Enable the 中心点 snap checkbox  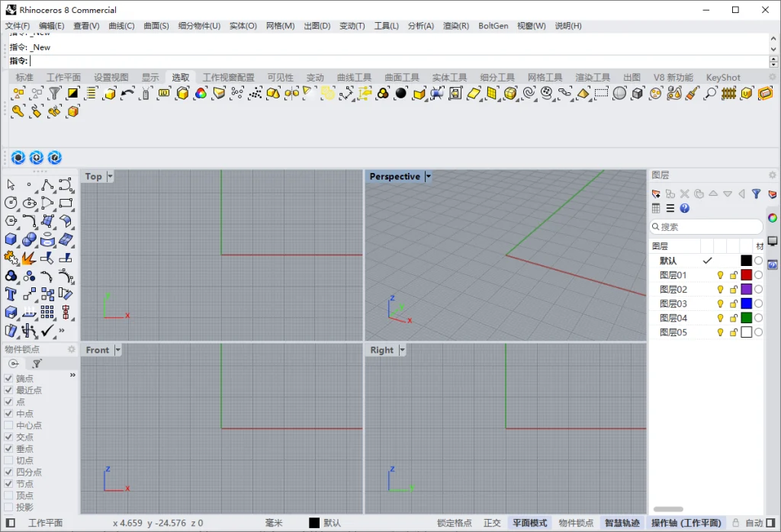8,425
